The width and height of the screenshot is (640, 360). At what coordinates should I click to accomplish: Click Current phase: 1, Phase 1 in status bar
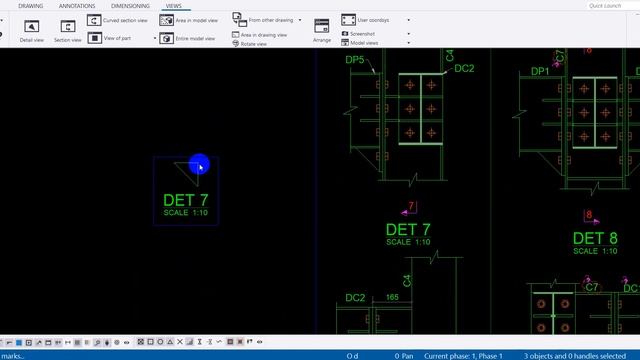463,356
